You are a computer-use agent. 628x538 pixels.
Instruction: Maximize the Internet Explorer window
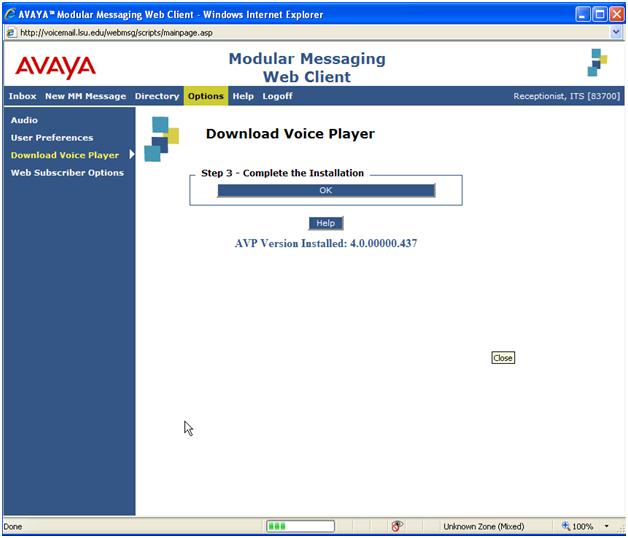click(600, 14)
